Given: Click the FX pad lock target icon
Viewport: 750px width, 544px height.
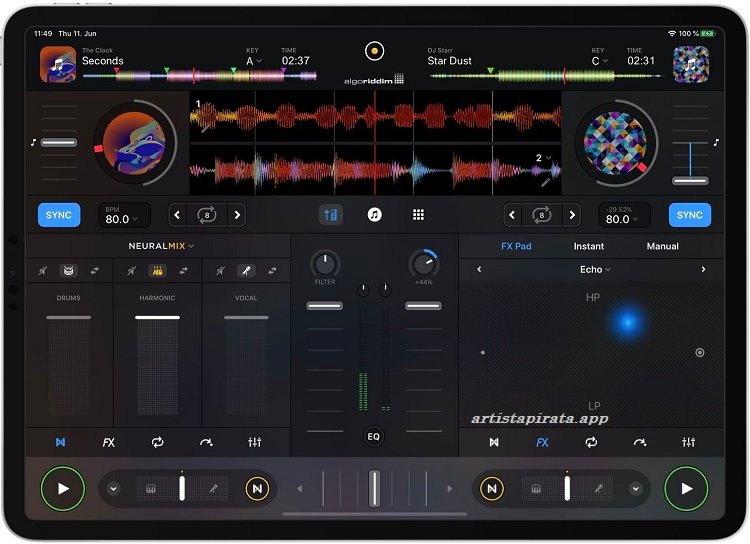Looking at the screenshot, I should point(699,353).
